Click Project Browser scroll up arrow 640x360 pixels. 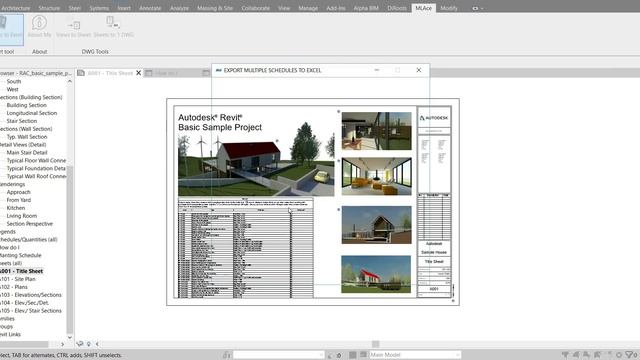[70, 81]
